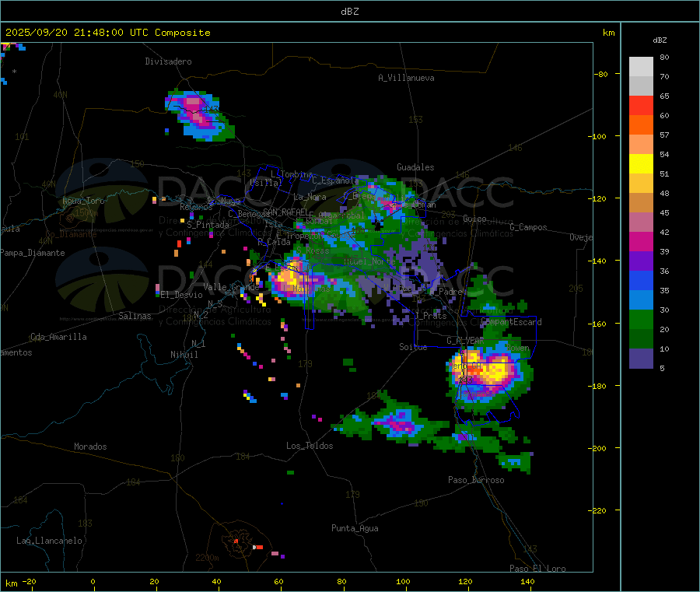Image resolution: width=700 pixels, height=592 pixels.
Task: Click the 'S_Pintada' map label
Action: pyautogui.click(x=208, y=225)
